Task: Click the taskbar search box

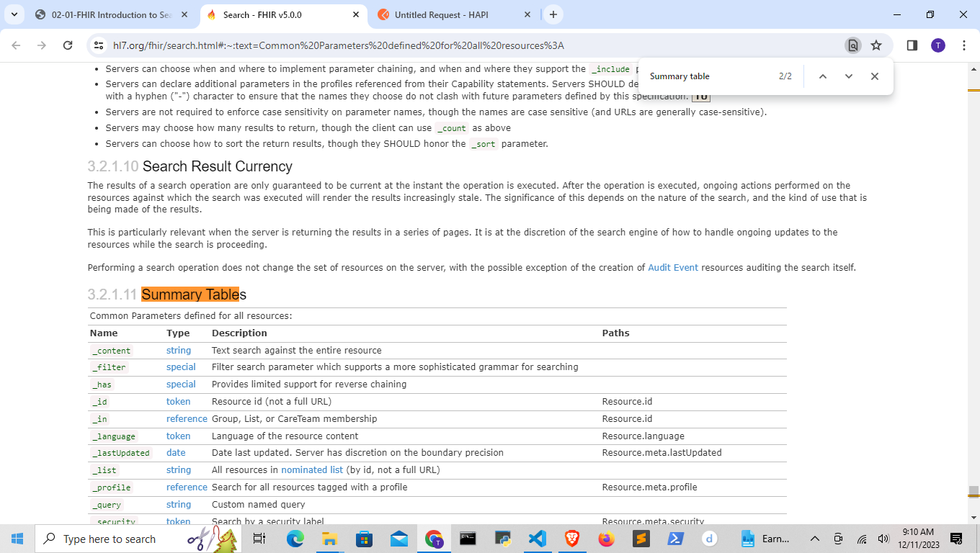Action: (137, 539)
